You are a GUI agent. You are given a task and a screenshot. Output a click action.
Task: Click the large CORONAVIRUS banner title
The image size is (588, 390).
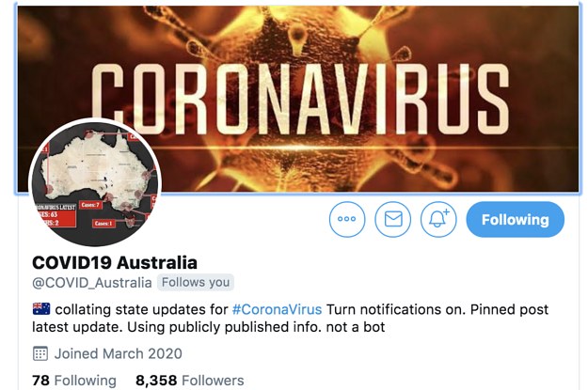300,98
